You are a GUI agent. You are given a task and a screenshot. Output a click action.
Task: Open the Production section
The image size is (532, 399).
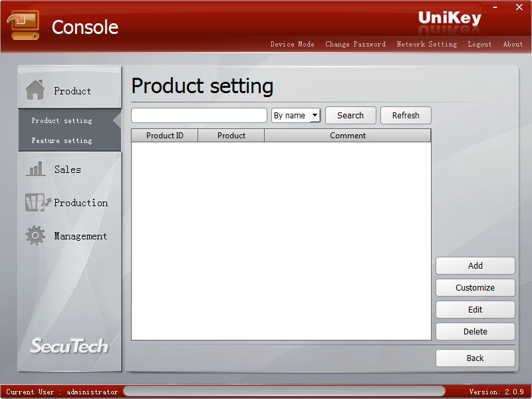coord(80,203)
